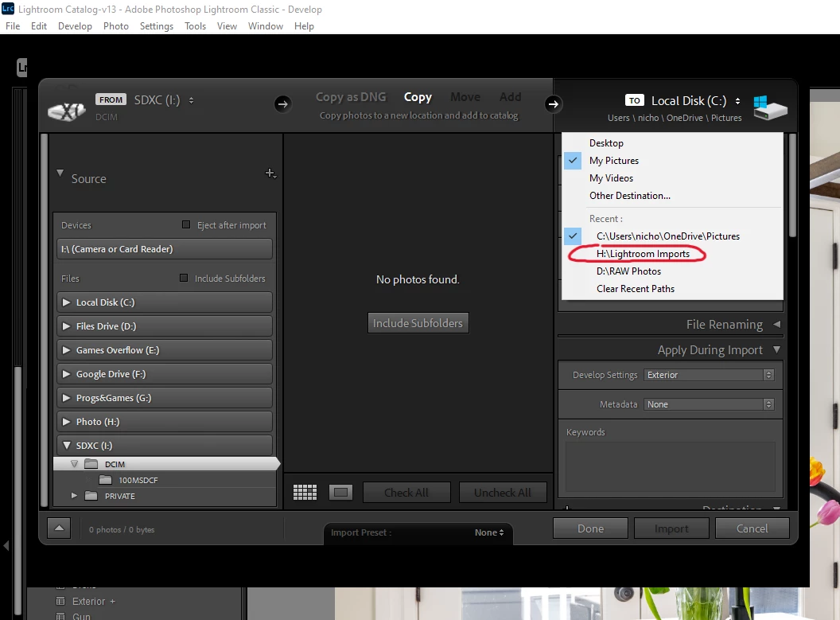Choose My Videos as destination

pos(611,178)
